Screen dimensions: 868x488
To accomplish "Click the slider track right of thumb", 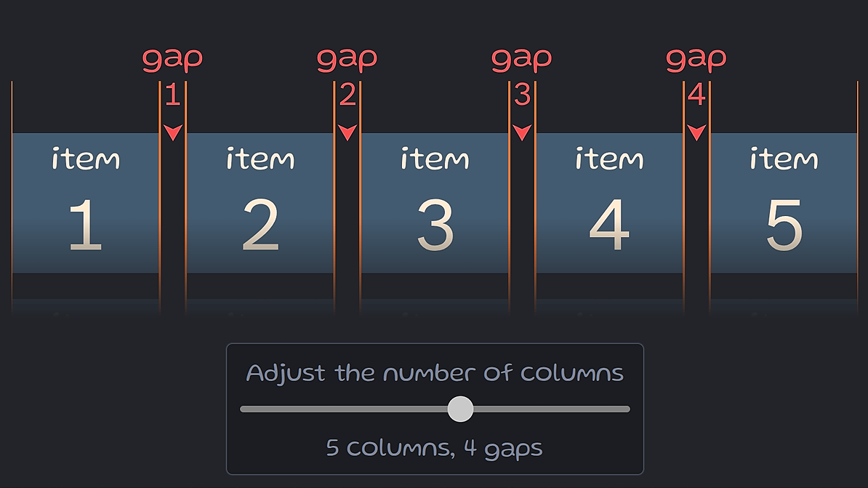I will pos(551,409).
